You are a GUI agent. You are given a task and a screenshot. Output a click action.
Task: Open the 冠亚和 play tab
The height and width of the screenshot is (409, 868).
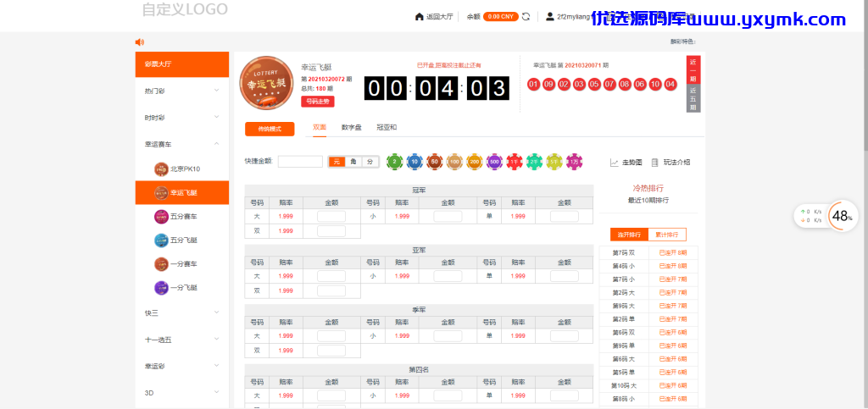coord(387,127)
